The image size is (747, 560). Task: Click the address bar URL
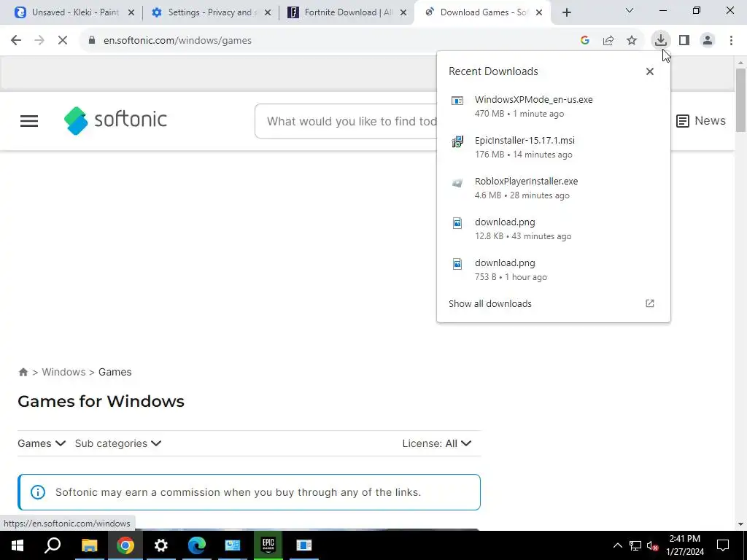(x=178, y=41)
